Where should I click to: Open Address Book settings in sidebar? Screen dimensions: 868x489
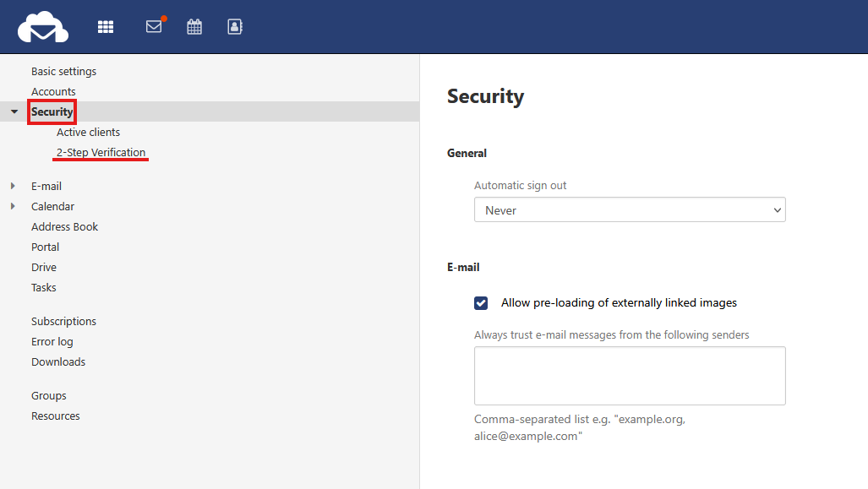pyautogui.click(x=64, y=226)
